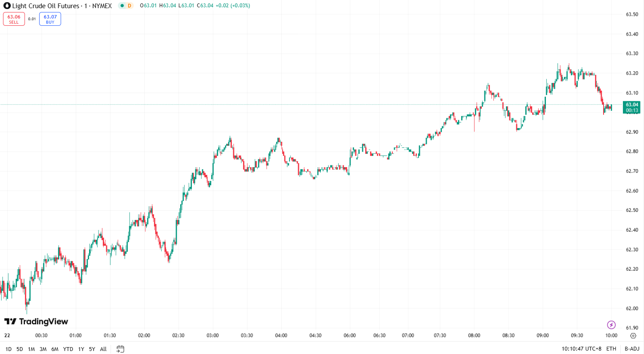Screen dimensions: 644x354
Task: Click the crude oil drop symbol icon
Action: pos(7,6)
